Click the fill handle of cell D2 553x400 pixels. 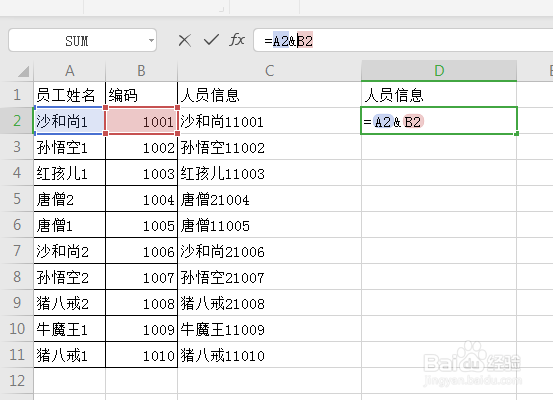[x=517, y=134]
